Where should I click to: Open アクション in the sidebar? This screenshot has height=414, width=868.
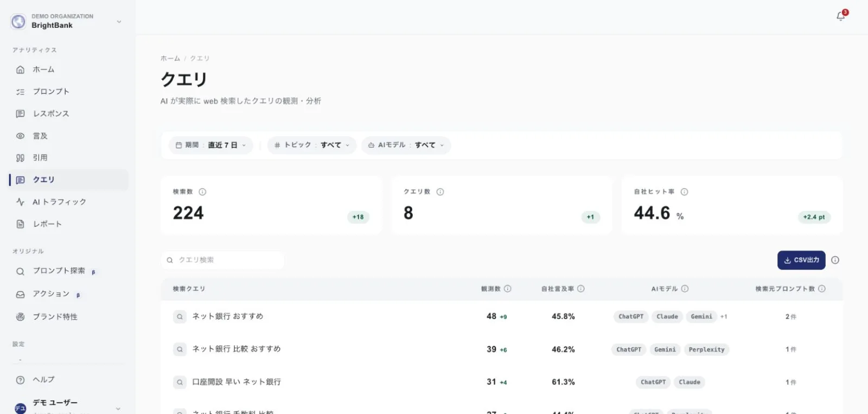[x=69, y=294]
